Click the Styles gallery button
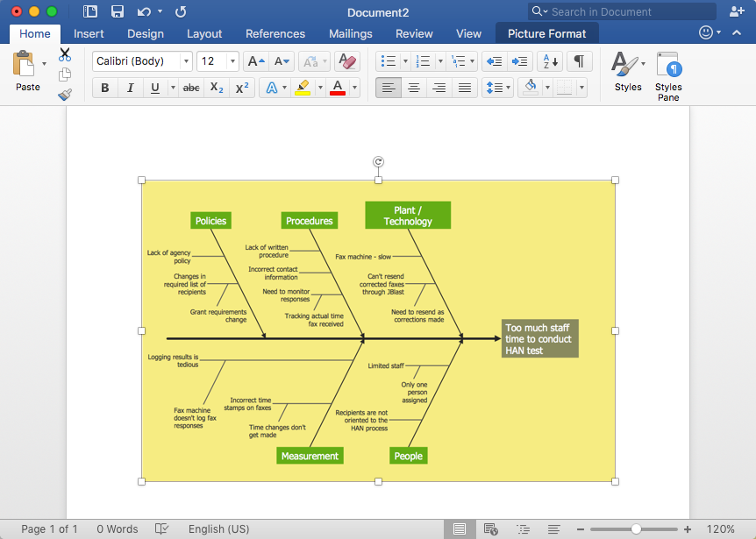 point(628,71)
